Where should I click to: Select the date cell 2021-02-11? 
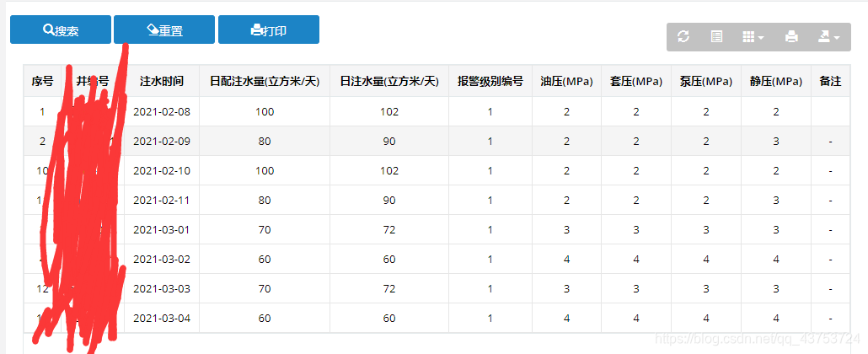162,200
